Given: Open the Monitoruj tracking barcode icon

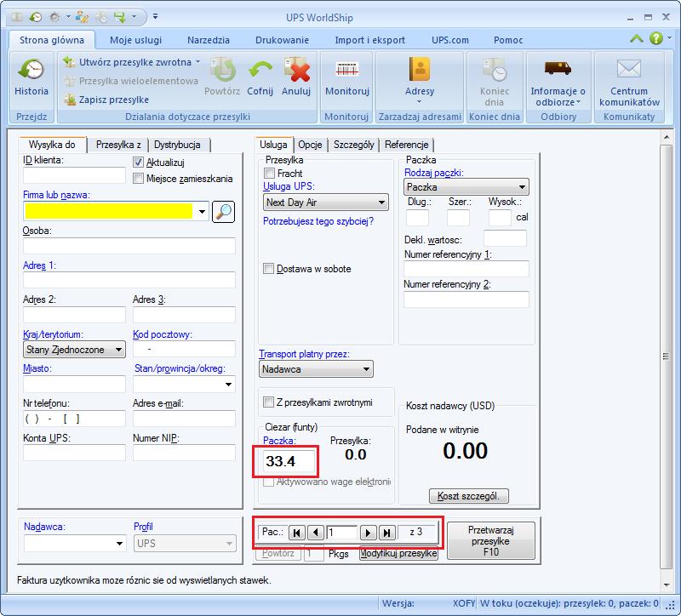Looking at the screenshot, I should point(347,69).
